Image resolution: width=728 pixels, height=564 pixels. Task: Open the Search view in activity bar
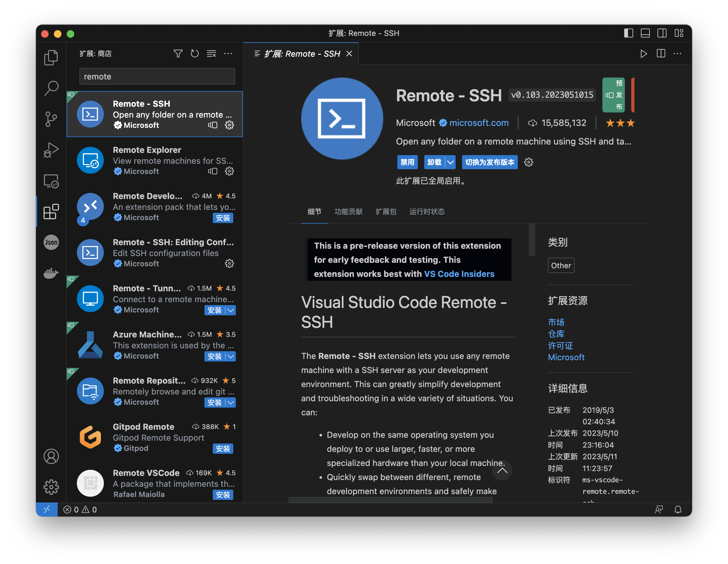click(x=51, y=88)
